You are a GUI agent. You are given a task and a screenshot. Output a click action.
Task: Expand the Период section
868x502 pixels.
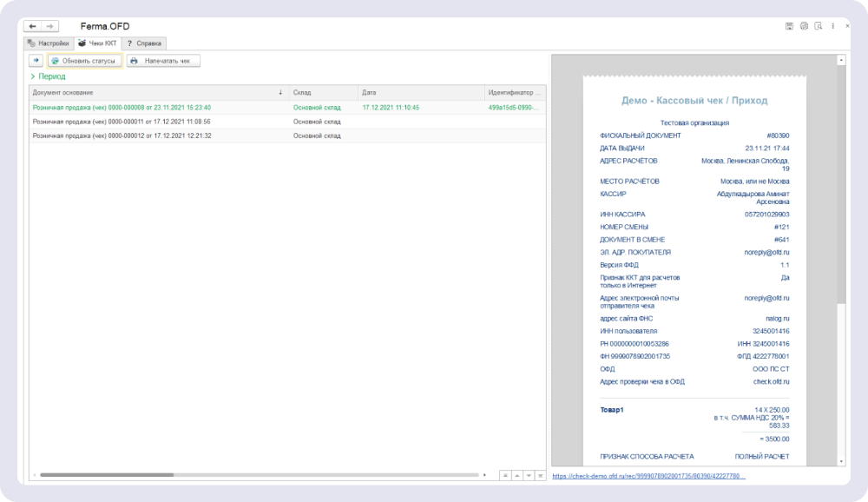coord(48,76)
